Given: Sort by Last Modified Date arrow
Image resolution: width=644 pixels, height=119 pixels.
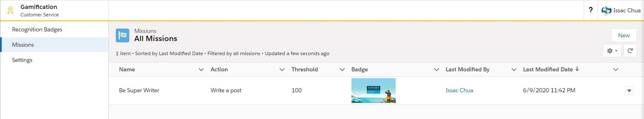Looking at the screenshot, I should tap(577, 69).
